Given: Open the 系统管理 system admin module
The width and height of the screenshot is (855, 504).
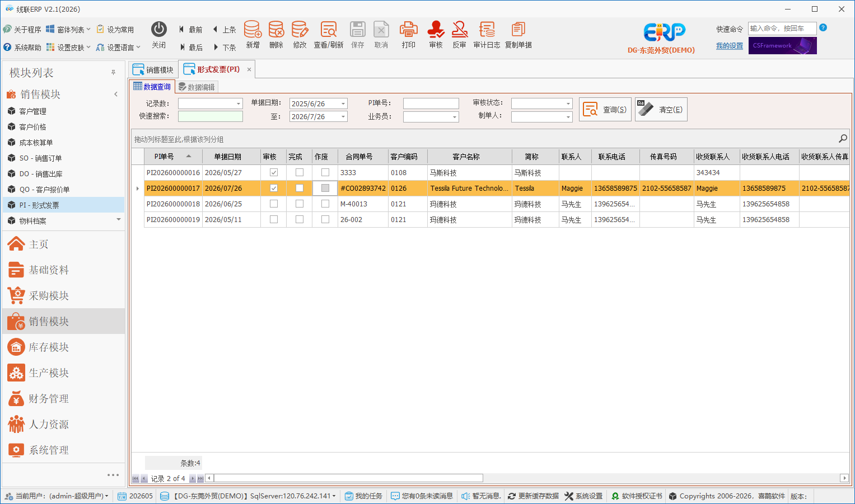Looking at the screenshot, I should (x=63, y=450).
